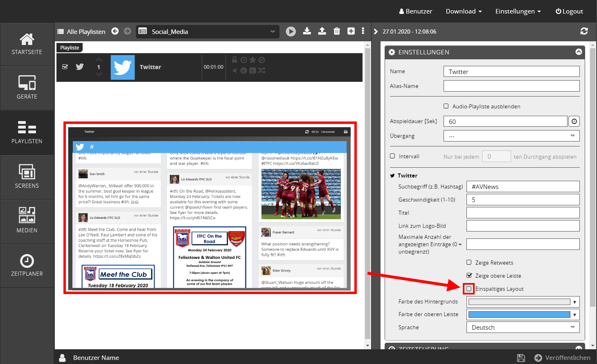This screenshot has width=597, height=364.
Task: Click the speaker icon on Twitter row
Action: click(234, 70)
